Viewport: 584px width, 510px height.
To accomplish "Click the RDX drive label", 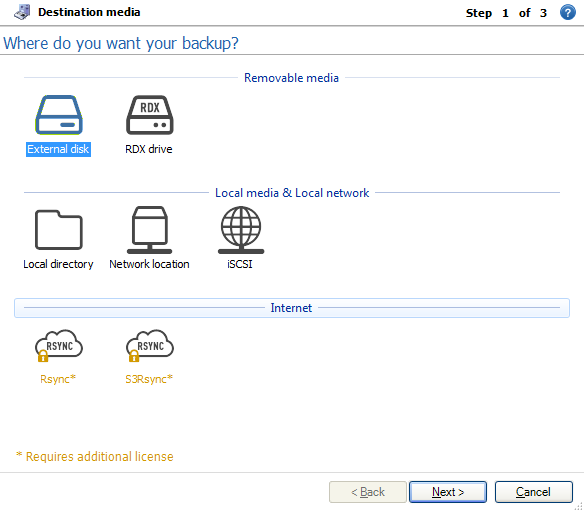I will pos(149,149).
